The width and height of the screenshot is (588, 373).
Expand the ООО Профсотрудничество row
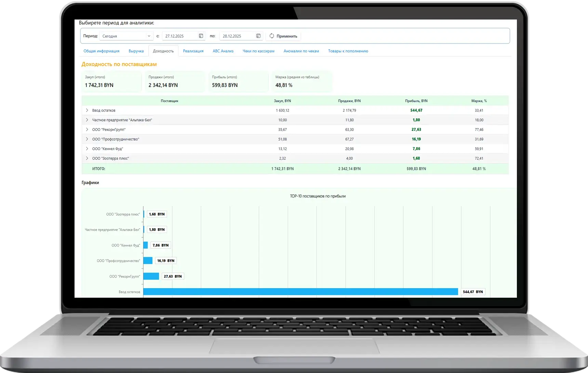tap(87, 139)
